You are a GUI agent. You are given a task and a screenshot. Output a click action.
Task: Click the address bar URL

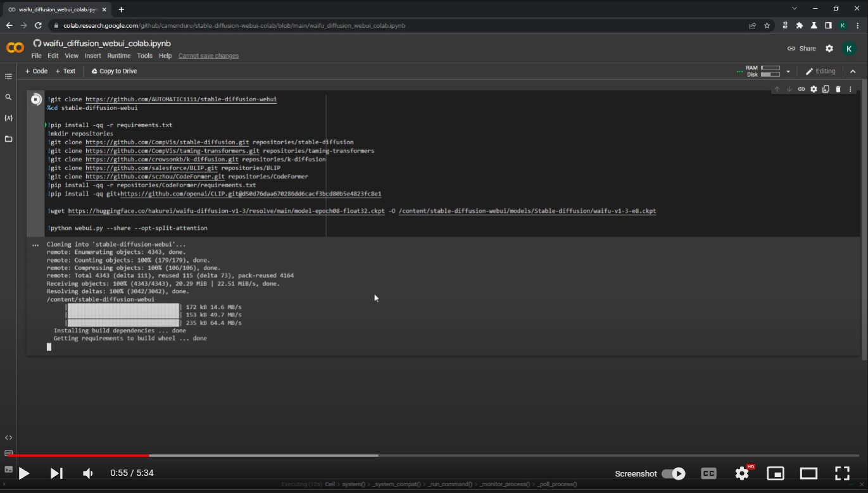click(234, 26)
